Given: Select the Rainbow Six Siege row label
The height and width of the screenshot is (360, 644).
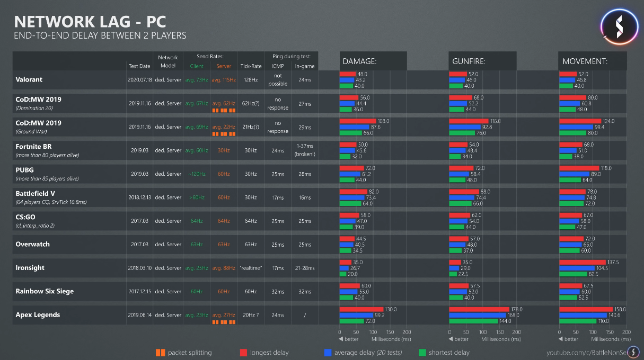Looking at the screenshot, I should [45, 291].
